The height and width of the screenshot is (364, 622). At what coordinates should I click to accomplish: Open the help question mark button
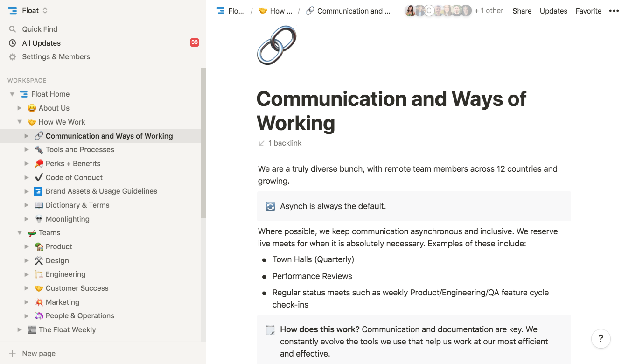(x=601, y=339)
